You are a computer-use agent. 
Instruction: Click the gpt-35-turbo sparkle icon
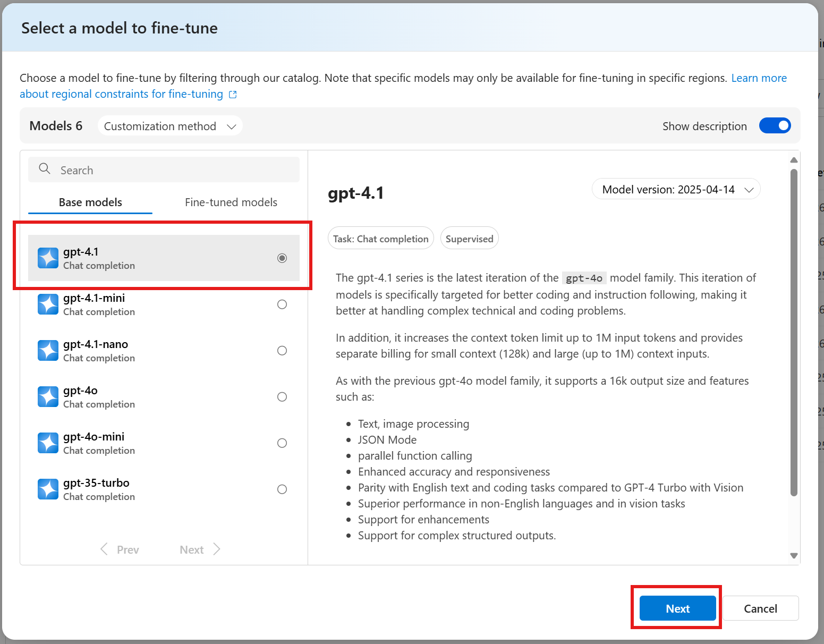tap(48, 489)
